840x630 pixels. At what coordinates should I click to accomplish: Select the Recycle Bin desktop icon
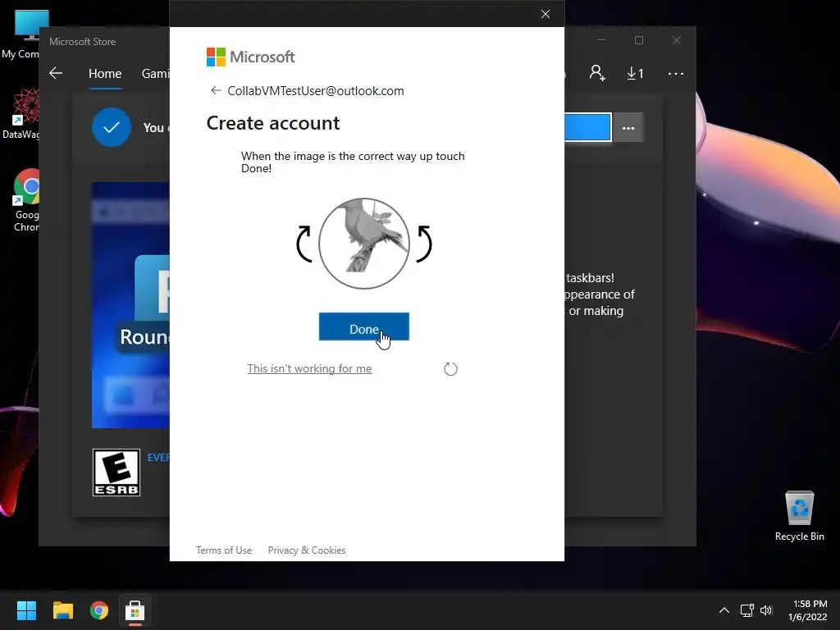799,516
